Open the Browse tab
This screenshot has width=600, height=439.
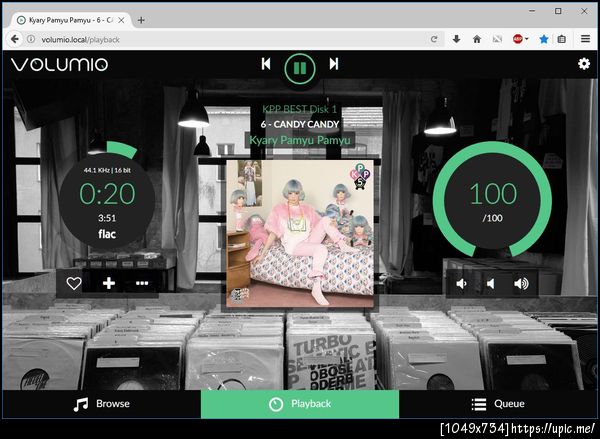101,404
